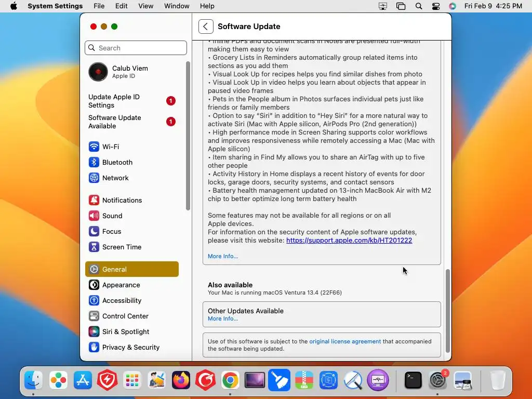Viewport: 532px width, 399px height.
Task: Open the File menu
Action: click(x=99, y=6)
